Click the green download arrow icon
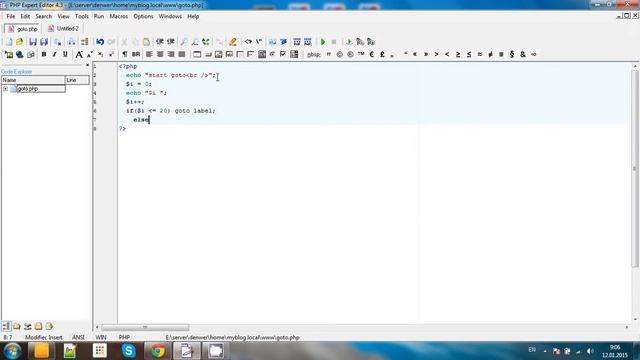This screenshot has width=640, height=360. (349, 42)
